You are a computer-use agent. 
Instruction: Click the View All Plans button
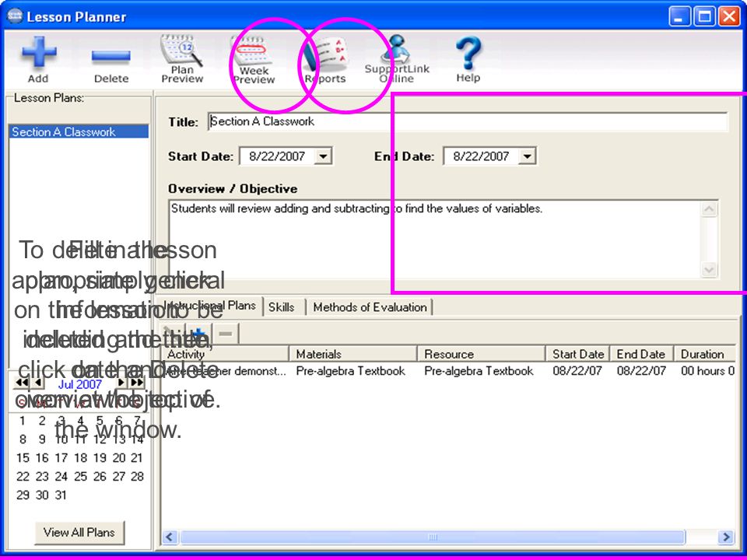(x=79, y=532)
